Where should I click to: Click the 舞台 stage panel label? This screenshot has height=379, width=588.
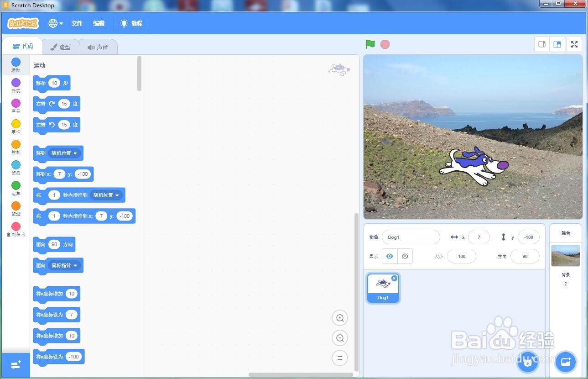[566, 233]
